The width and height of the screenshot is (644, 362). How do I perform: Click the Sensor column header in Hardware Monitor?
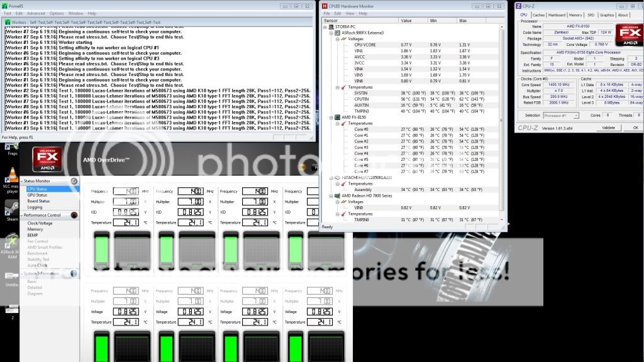pos(360,21)
